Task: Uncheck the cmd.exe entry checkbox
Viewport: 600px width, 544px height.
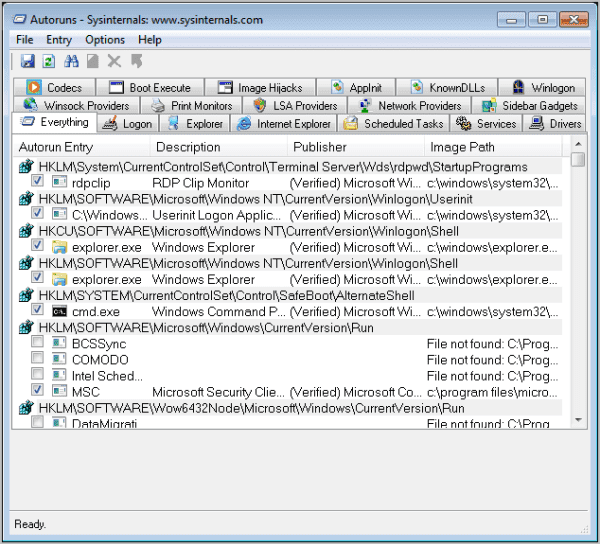Action: pyautogui.click(x=37, y=309)
